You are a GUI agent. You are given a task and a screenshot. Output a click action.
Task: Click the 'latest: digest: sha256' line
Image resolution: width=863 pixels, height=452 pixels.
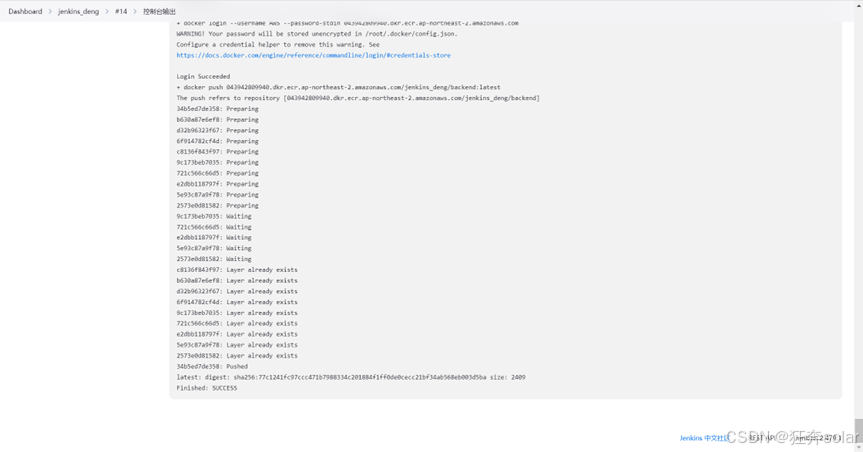(351, 377)
